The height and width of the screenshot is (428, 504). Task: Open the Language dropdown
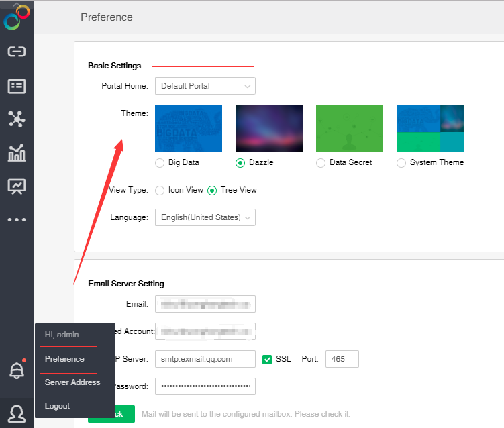click(248, 217)
